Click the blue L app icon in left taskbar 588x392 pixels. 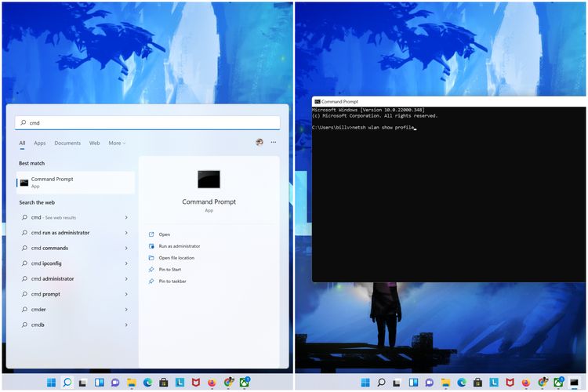(x=180, y=383)
